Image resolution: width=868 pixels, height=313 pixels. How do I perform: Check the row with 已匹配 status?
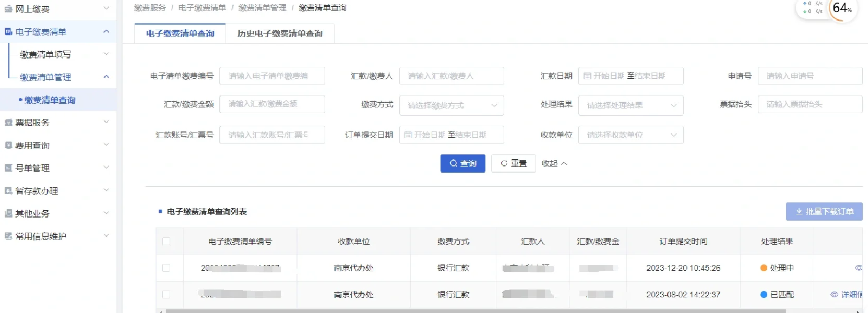point(166,295)
